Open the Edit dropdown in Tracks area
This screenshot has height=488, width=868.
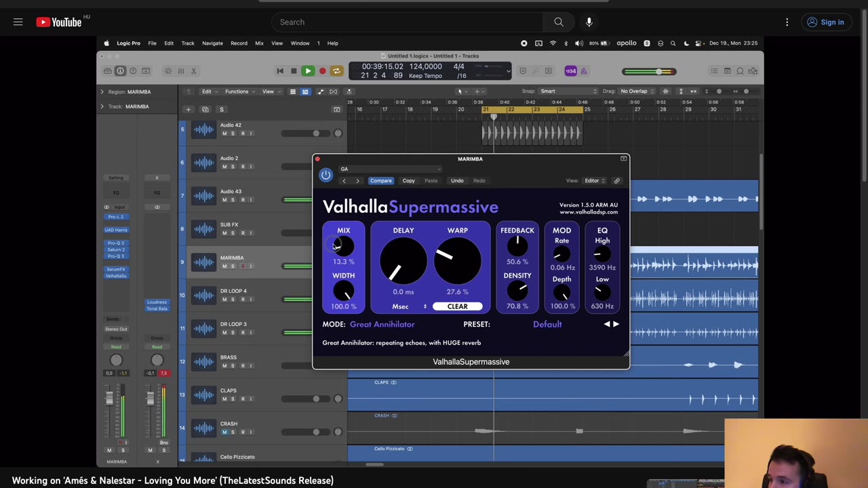[209, 91]
